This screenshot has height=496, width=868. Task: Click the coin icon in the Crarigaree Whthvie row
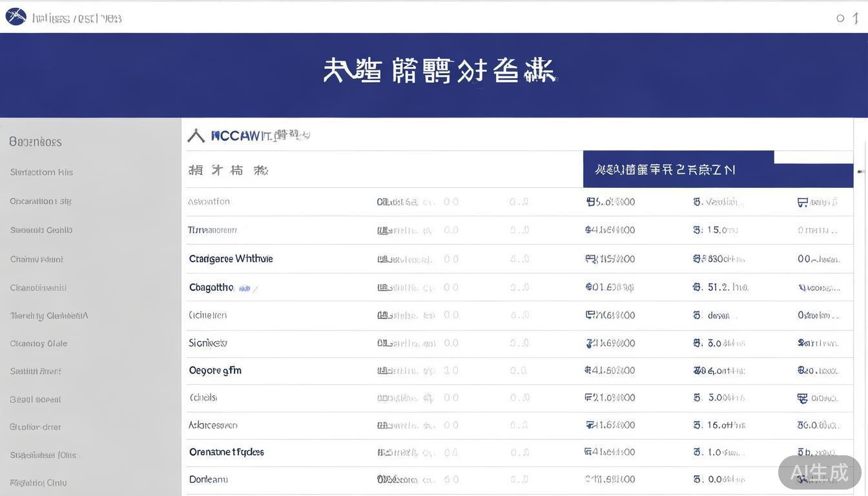pos(588,257)
